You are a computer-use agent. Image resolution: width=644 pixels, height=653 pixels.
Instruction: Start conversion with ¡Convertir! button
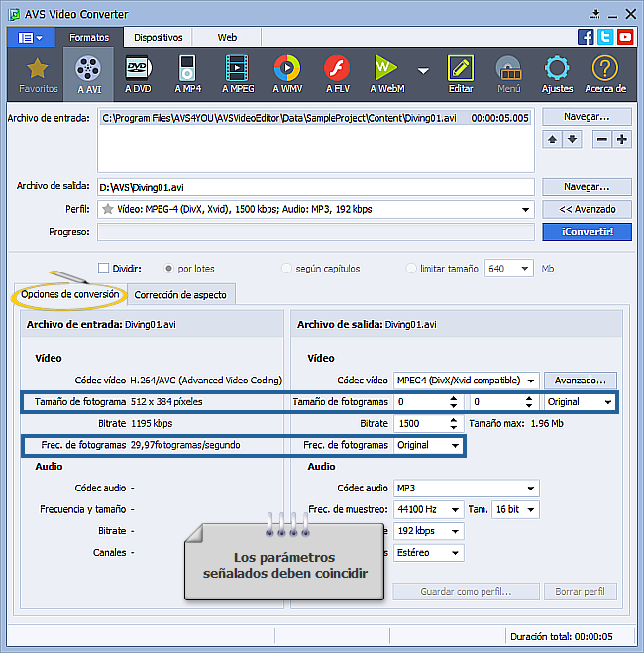tap(587, 232)
